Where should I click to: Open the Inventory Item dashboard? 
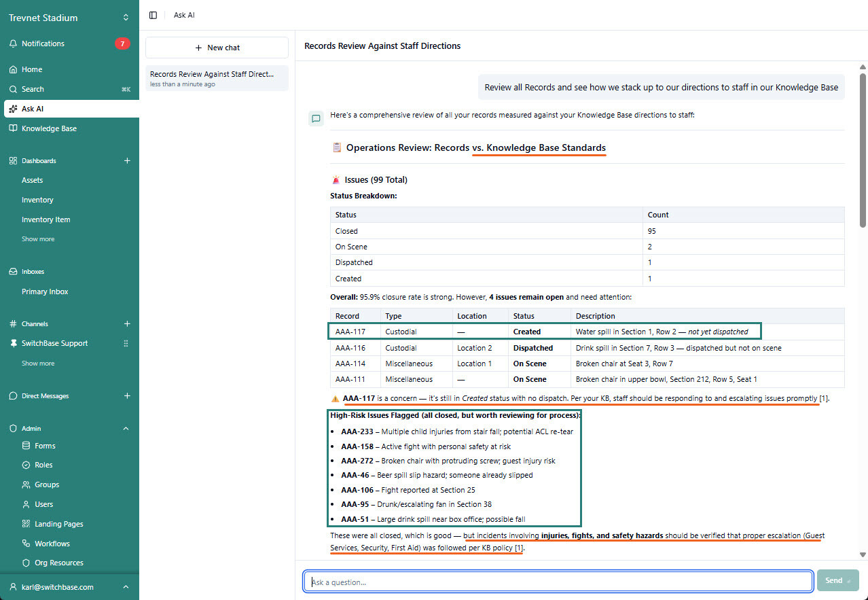click(x=46, y=220)
